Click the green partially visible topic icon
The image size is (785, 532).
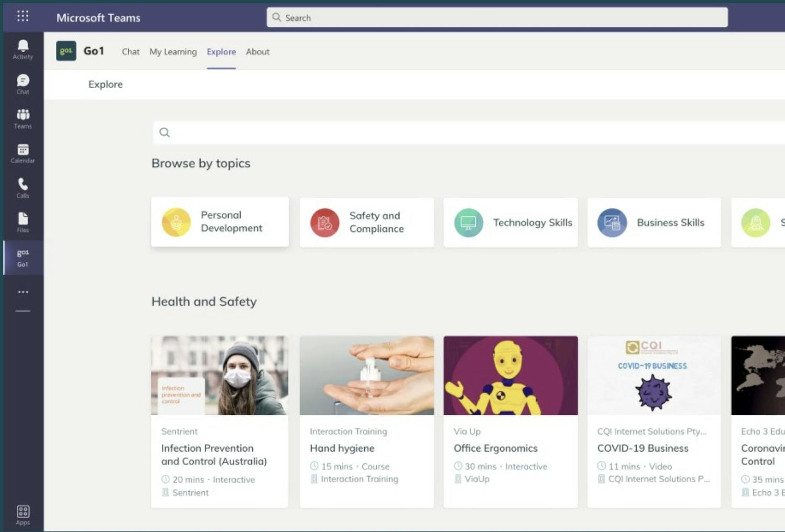[755, 222]
